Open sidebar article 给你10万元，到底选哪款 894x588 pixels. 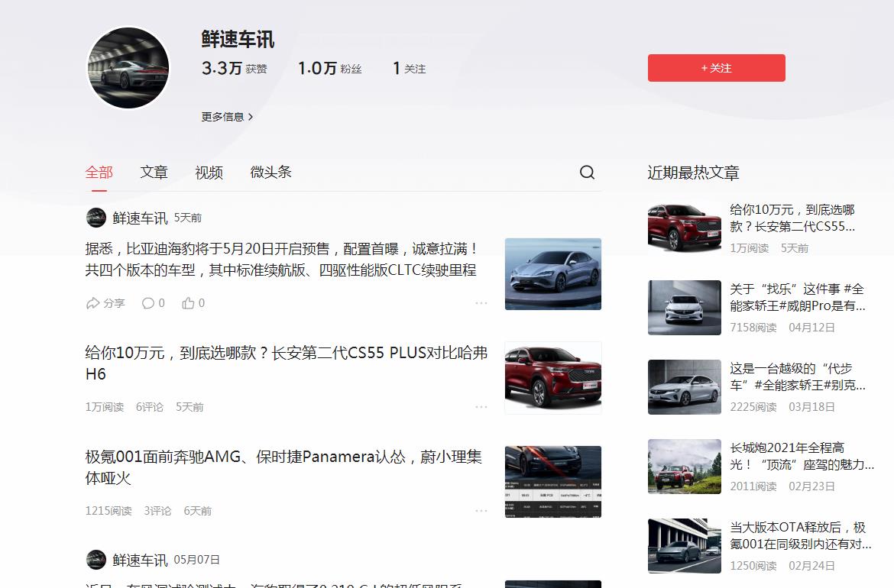pyautogui.click(x=792, y=218)
